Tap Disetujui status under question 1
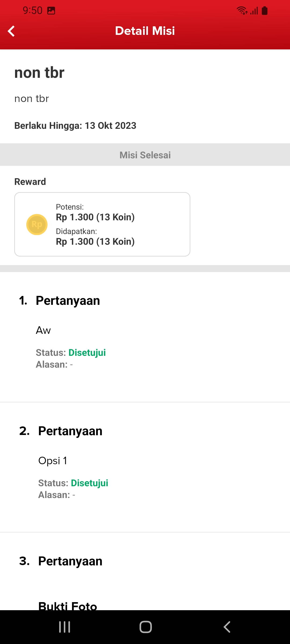The height and width of the screenshot is (644, 290). click(87, 353)
